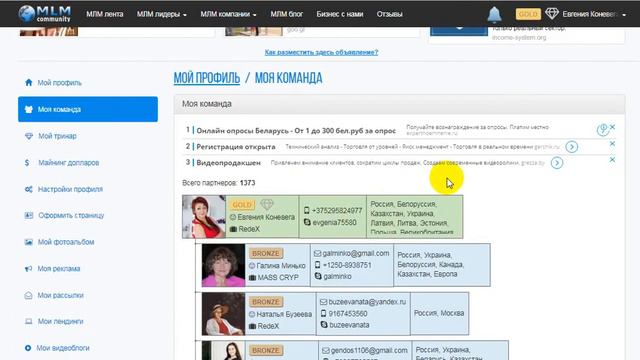Open Настройки профиля sidebar item

tap(70, 189)
